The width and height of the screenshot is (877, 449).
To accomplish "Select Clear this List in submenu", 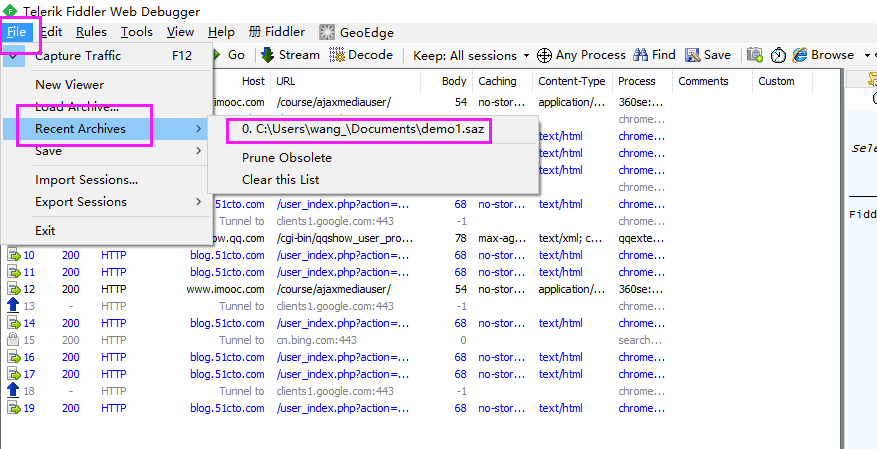I will (281, 180).
